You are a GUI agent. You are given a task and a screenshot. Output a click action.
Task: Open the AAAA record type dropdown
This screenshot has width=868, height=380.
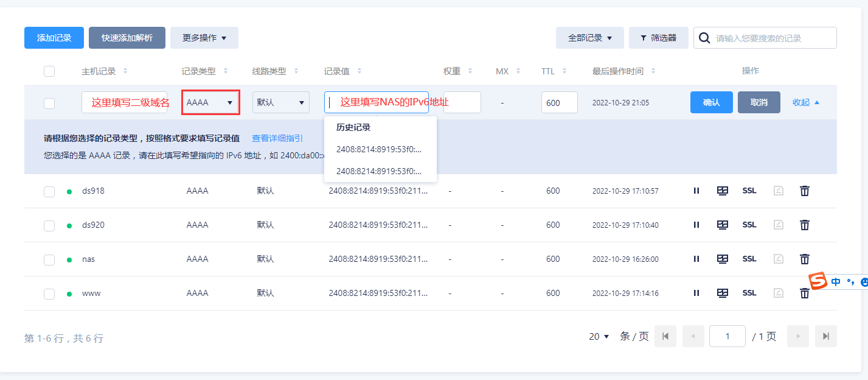point(210,102)
